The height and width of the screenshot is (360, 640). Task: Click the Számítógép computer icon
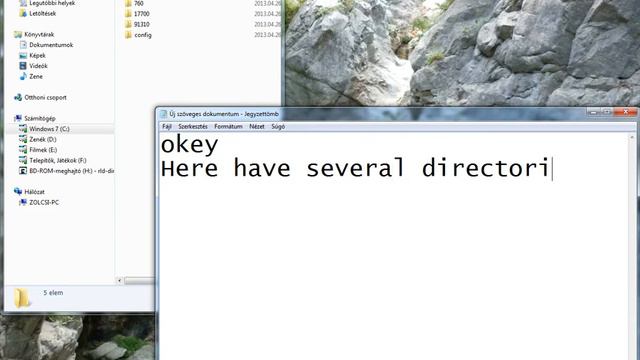coord(18,118)
